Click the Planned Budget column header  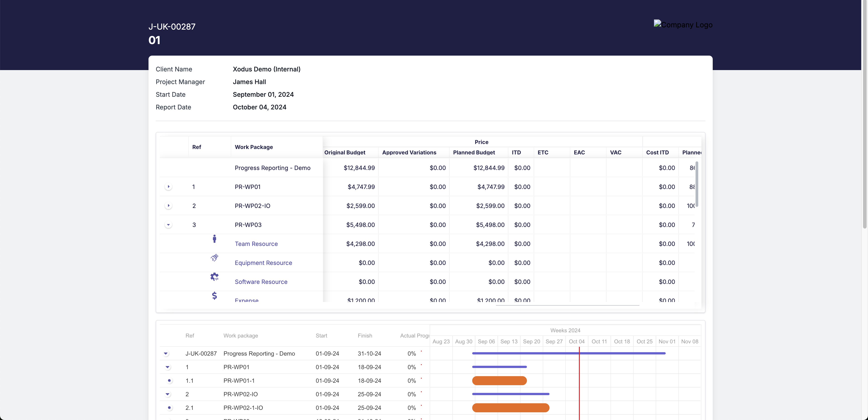click(x=474, y=152)
